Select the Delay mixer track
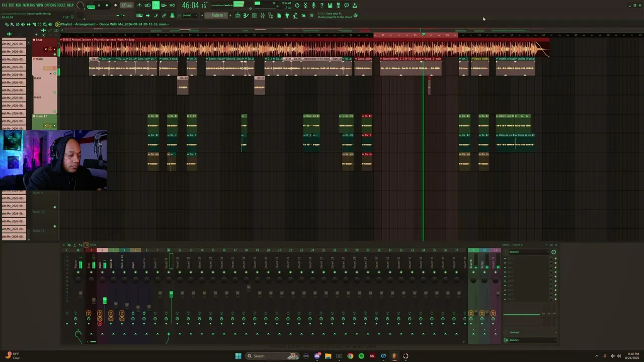 coord(485,264)
